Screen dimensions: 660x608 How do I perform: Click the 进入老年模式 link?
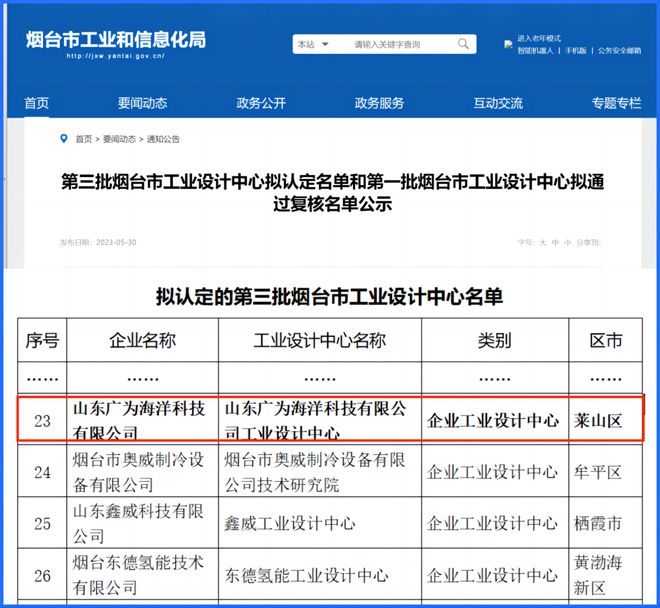point(539,38)
